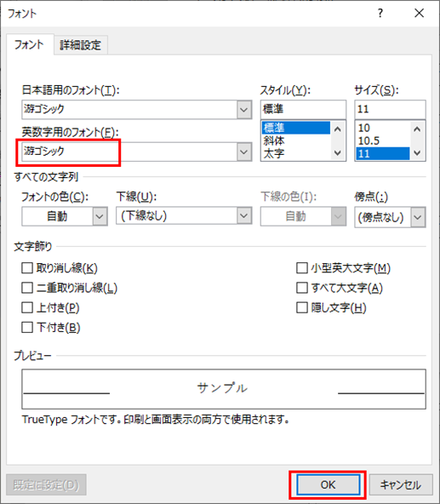Screen dimensions: 440x504
Task: Check the 上付き(P) option
Action: click(x=27, y=307)
